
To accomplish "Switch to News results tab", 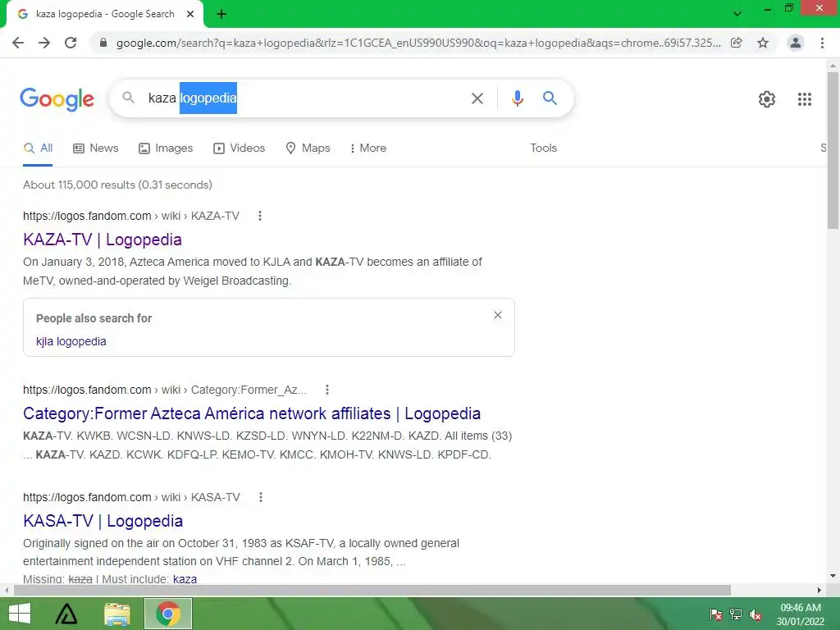I will tap(95, 148).
